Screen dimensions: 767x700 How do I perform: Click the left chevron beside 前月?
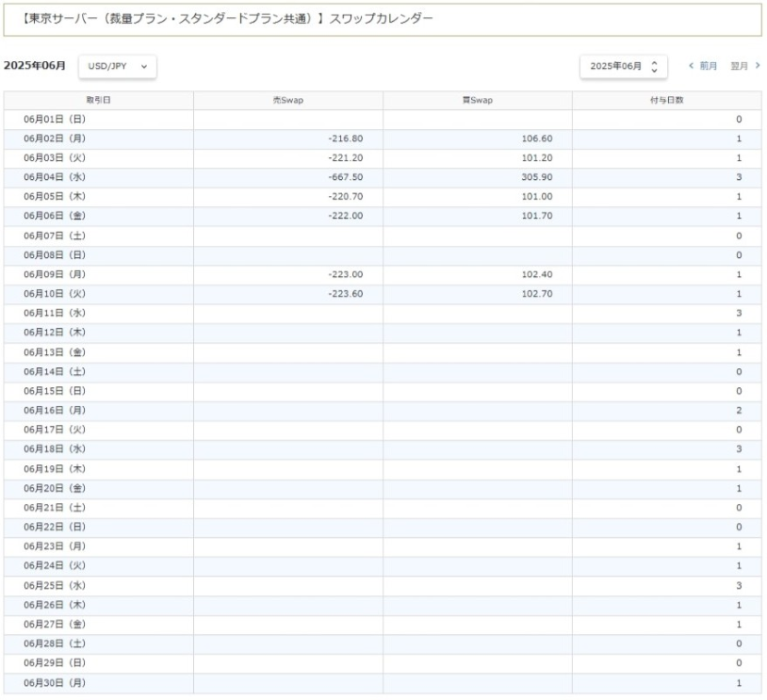click(692, 66)
